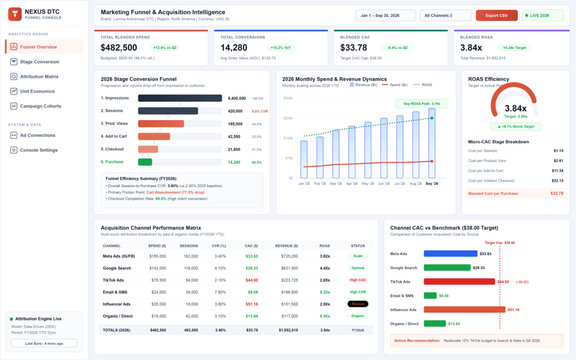576x360 pixels.
Task: Open the Jan 1 – Sep 30 date range picker
Action: tap(386, 15)
